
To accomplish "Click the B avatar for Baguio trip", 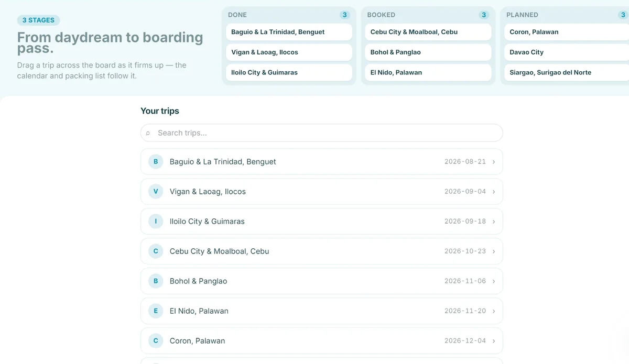I will tap(156, 161).
